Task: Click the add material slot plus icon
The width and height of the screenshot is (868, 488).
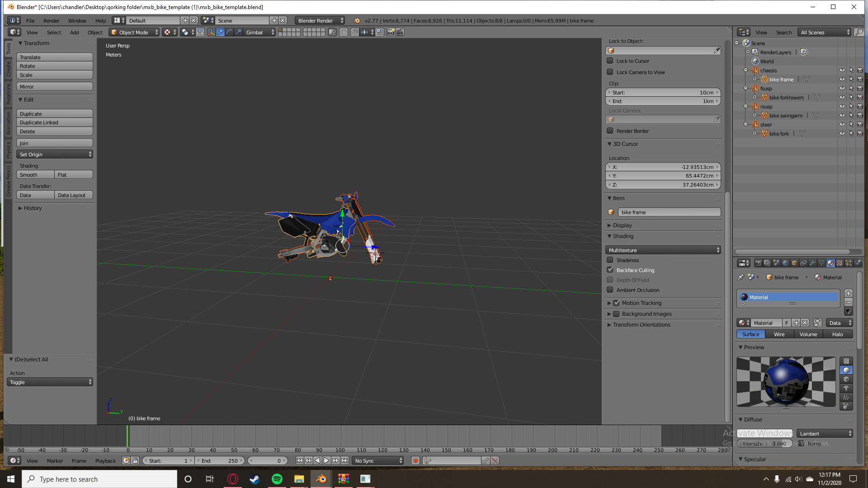Action: (x=849, y=293)
